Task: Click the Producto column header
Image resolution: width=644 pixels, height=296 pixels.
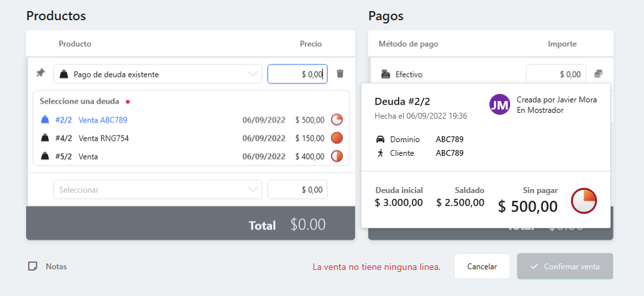Action: coord(75,44)
